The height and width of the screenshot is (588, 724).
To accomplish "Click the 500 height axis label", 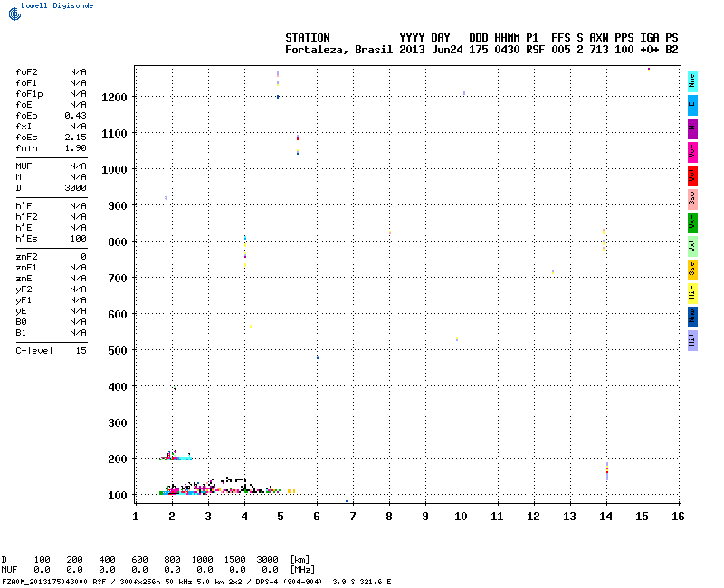I will pyautogui.click(x=118, y=350).
